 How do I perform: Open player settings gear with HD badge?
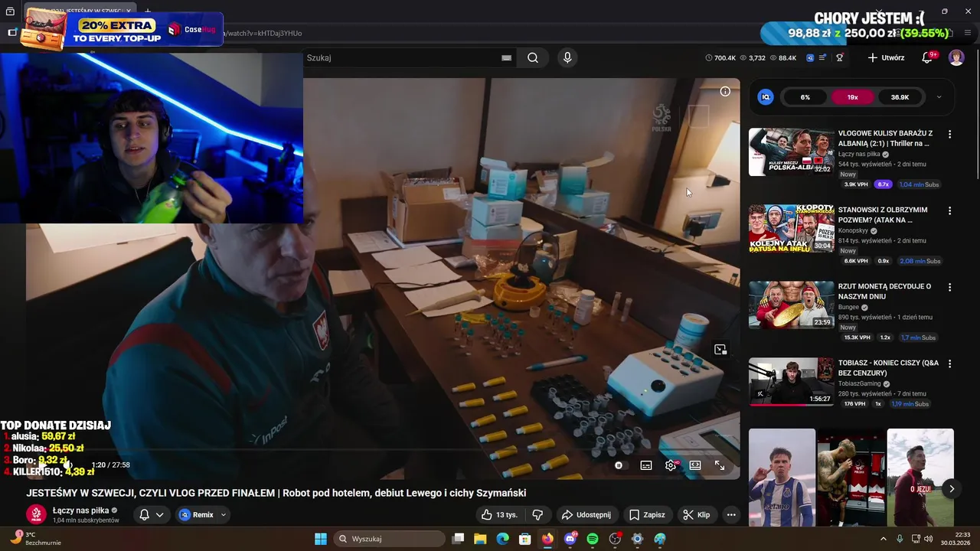(x=671, y=465)
